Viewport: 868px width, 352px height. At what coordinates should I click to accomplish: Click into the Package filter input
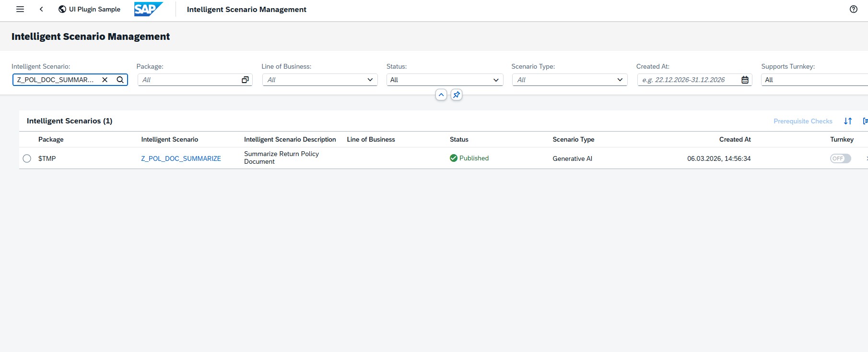coord(189,80)
